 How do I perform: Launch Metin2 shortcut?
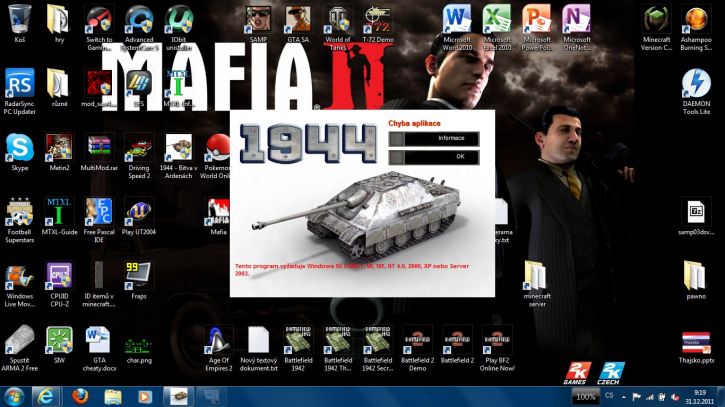(x=59, y=149)
